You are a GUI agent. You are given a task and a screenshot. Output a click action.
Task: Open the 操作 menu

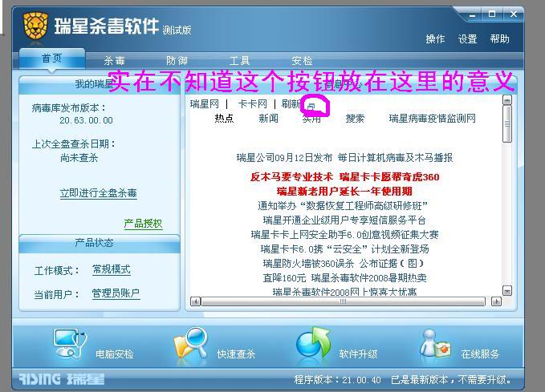(435, 39)
